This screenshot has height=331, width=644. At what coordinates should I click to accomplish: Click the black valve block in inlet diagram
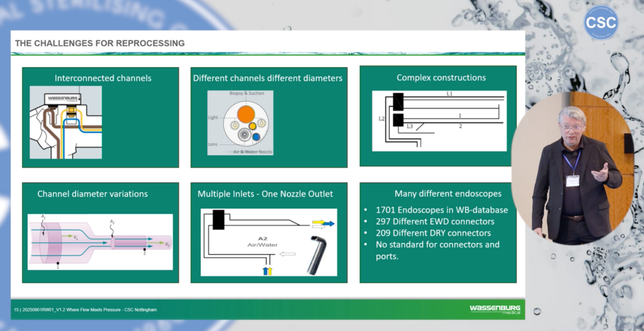click(x=218, y=220)
